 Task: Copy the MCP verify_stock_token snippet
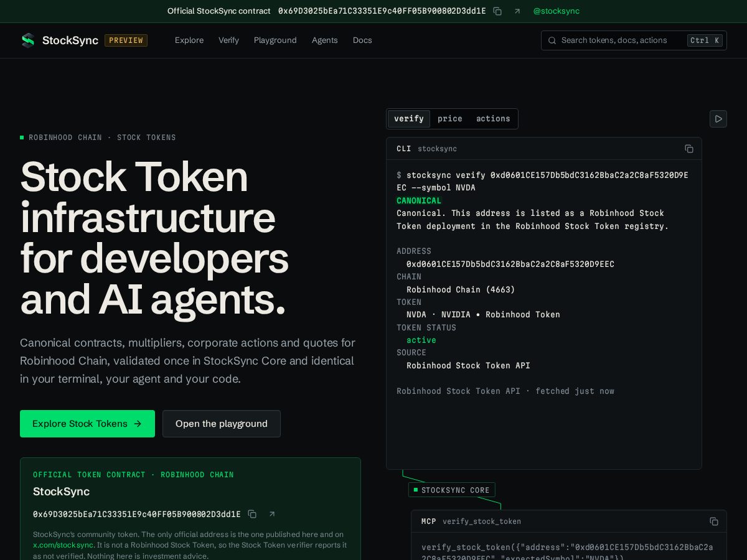coord(714,521)
